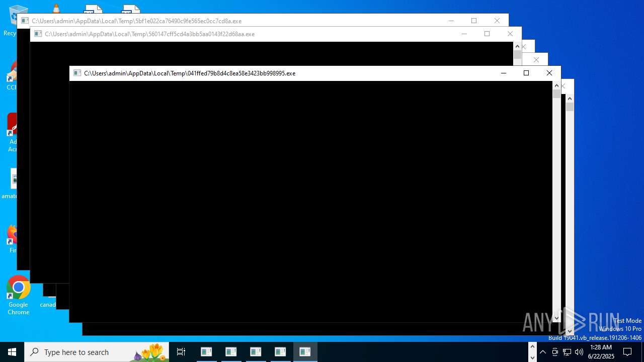Click the taskbar toolbar scroll-up arrow
Viewport: 644px width, 362px height.
tap(532, 347)
